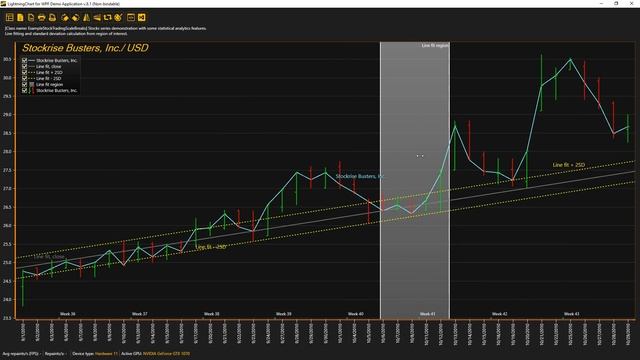Click the 'Week 40' axis label

click(x=356, y=314)
